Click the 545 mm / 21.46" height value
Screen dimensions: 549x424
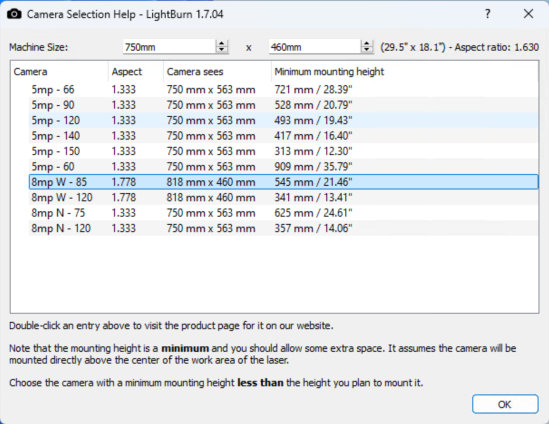[313, 182]
